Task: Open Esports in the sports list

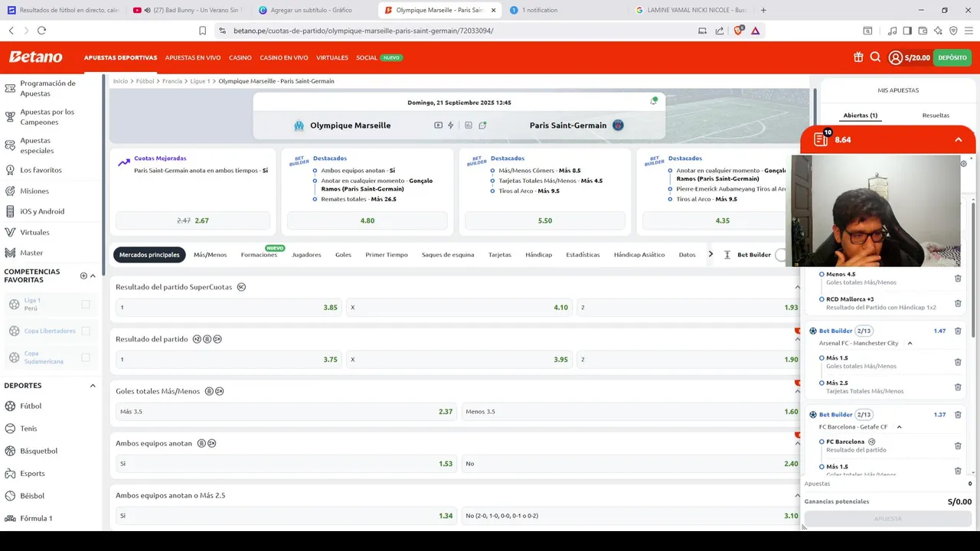Action: pyautogui.click(x=32, y=474)
